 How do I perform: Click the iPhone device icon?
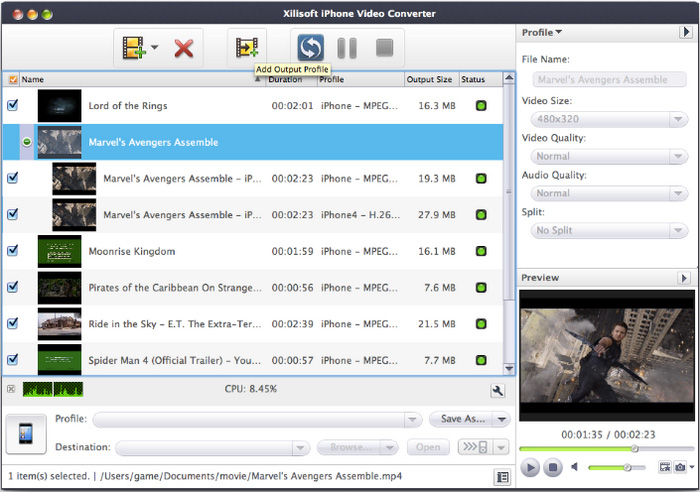coord(26,434)
